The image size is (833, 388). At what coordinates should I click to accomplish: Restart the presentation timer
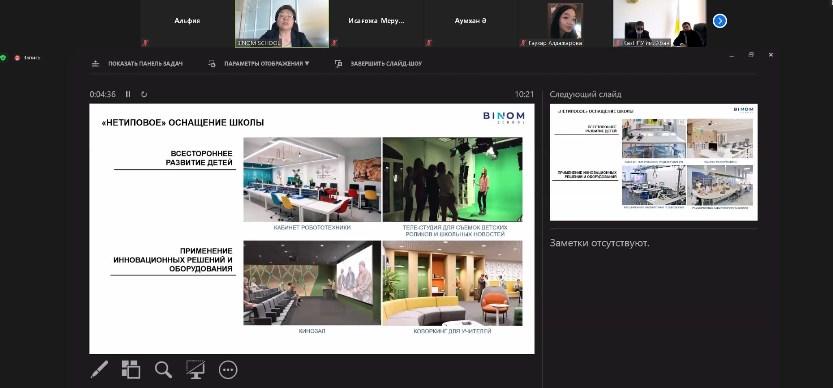(144, 94)
